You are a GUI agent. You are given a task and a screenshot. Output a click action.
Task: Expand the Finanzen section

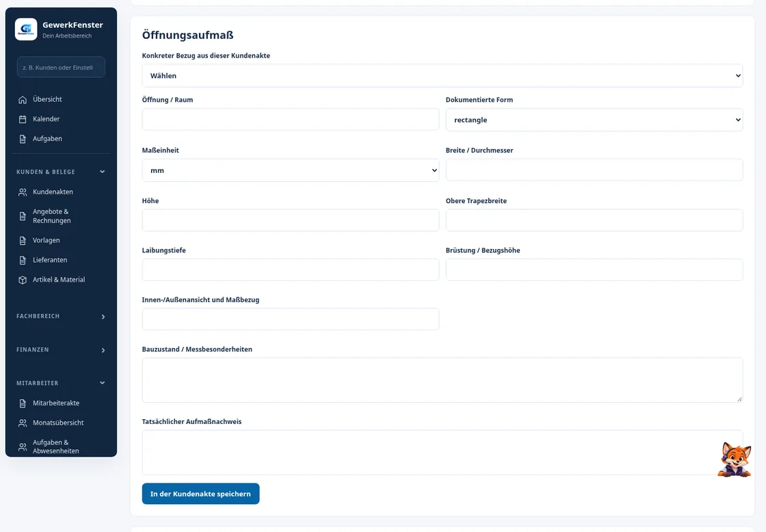click(x=61, y=350)
